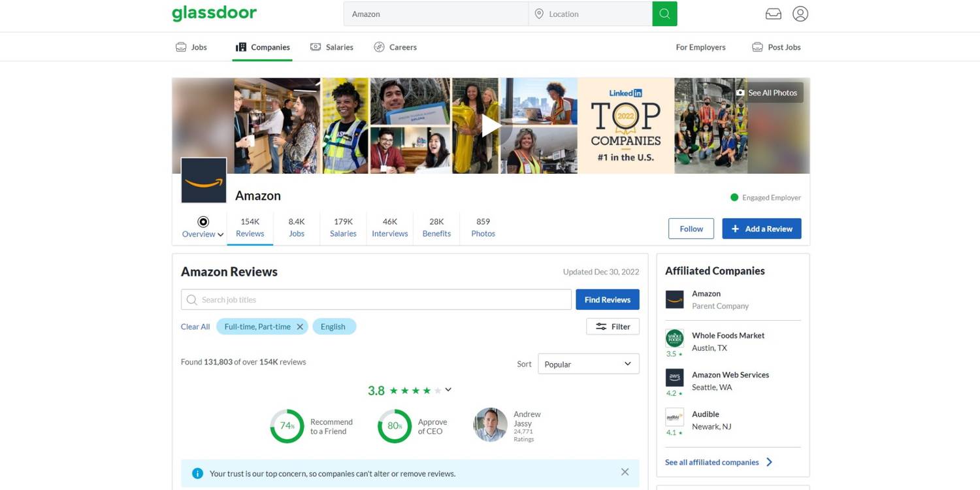Remove the Full-time, Part-time filter chip
The width and height of the screenshot is (980, 490).
coord(300,327)
